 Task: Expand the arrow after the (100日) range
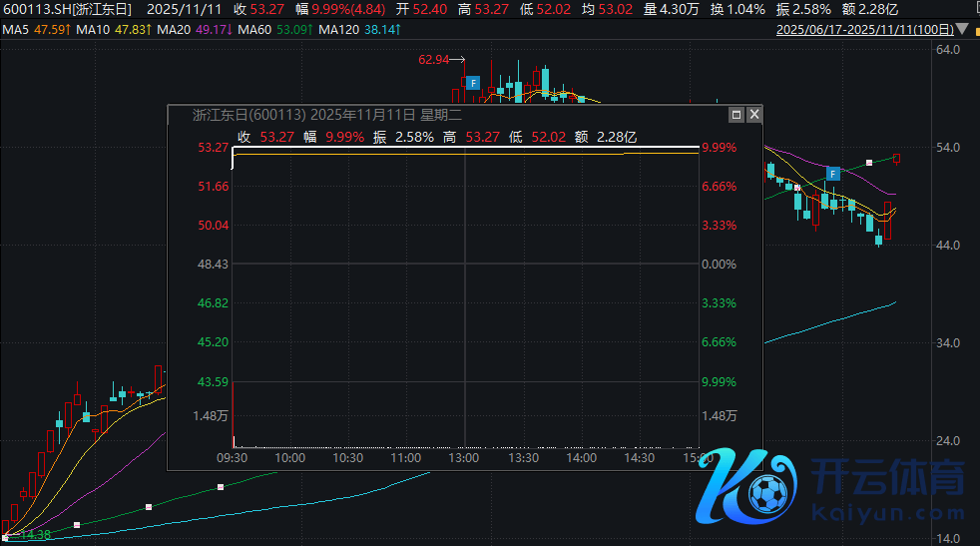click(970, 29)
